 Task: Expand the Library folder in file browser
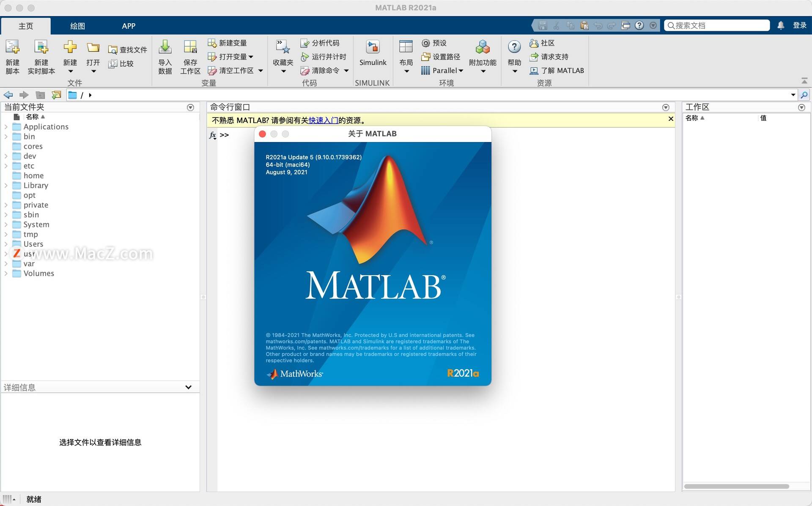6,186
